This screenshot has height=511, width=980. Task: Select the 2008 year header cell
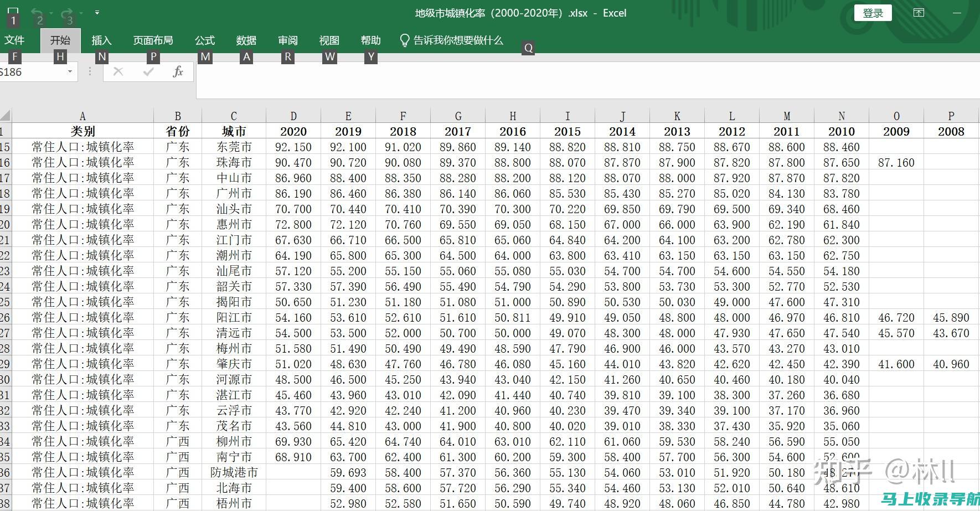951,131
